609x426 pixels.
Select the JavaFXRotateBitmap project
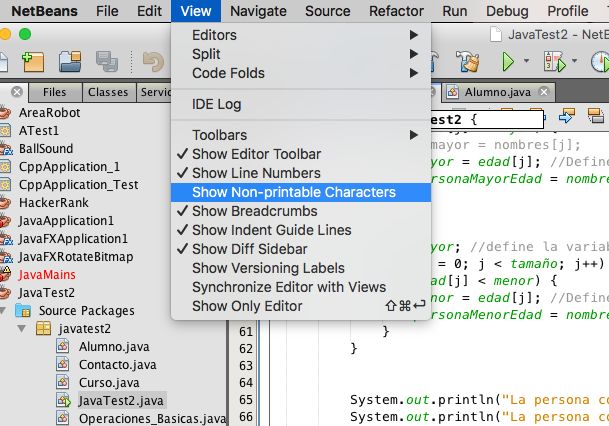76,257
